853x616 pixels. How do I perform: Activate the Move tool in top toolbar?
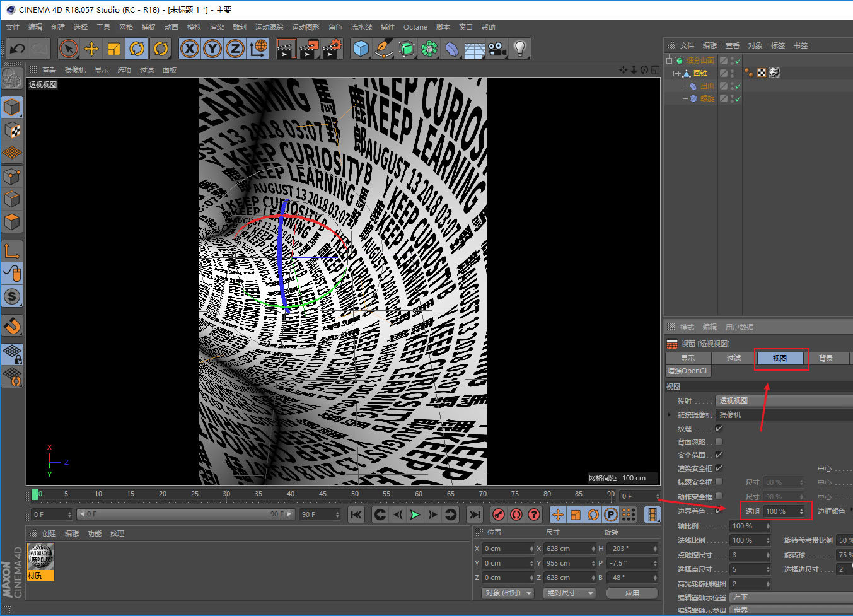[91, 49]
